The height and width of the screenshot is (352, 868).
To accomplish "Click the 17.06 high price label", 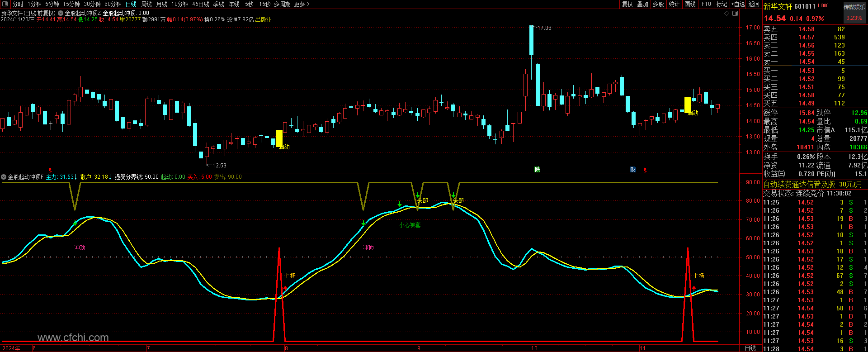I will pos(544,28).
